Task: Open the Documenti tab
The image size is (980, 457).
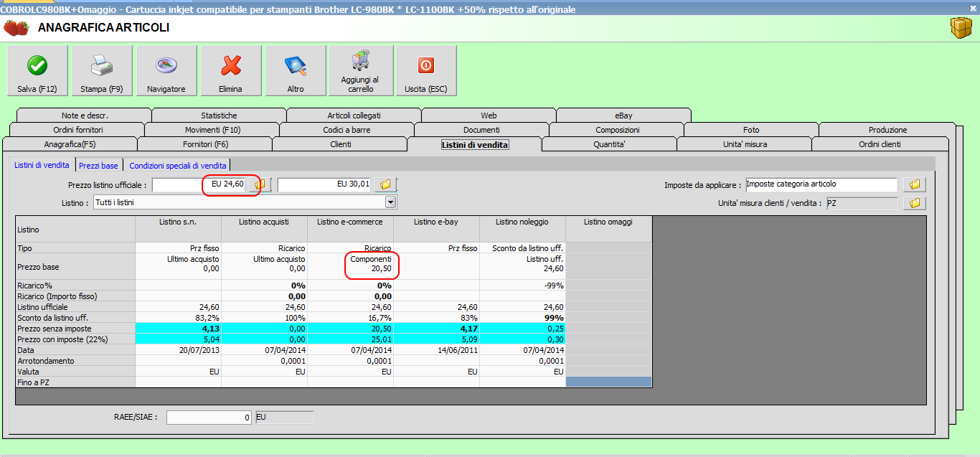Action: (x=482, y=130)
